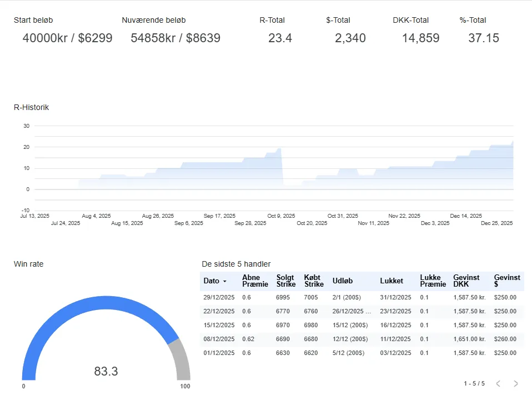Select the 29/12/2025 date cell
Image resolution: width=532 pixels, height=400 pixels.
coord(219,297)
